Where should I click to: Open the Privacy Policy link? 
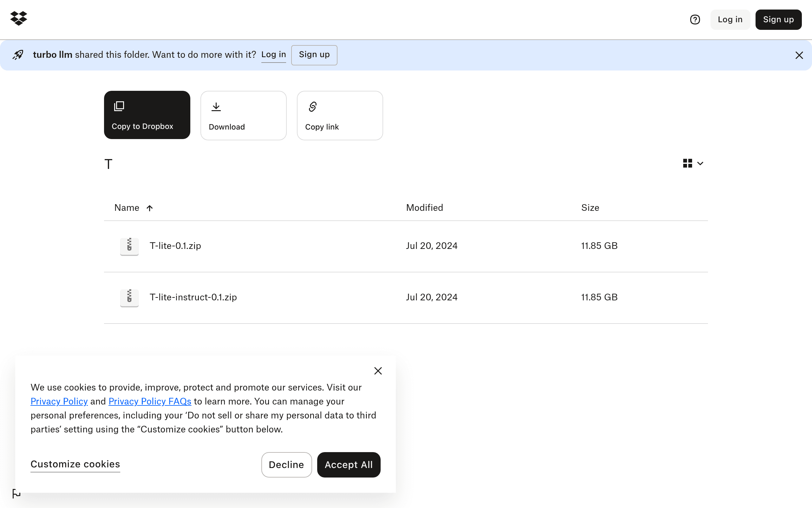click(x=59, y=401)
